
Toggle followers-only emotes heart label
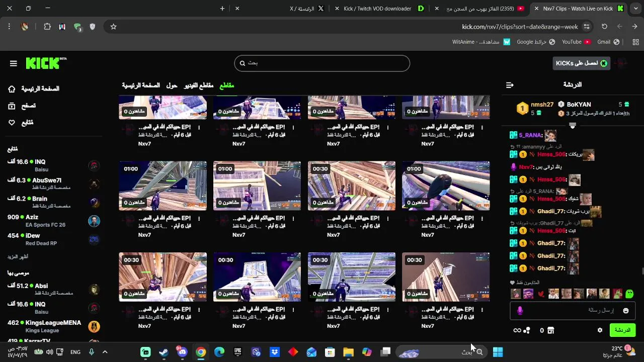525,283
